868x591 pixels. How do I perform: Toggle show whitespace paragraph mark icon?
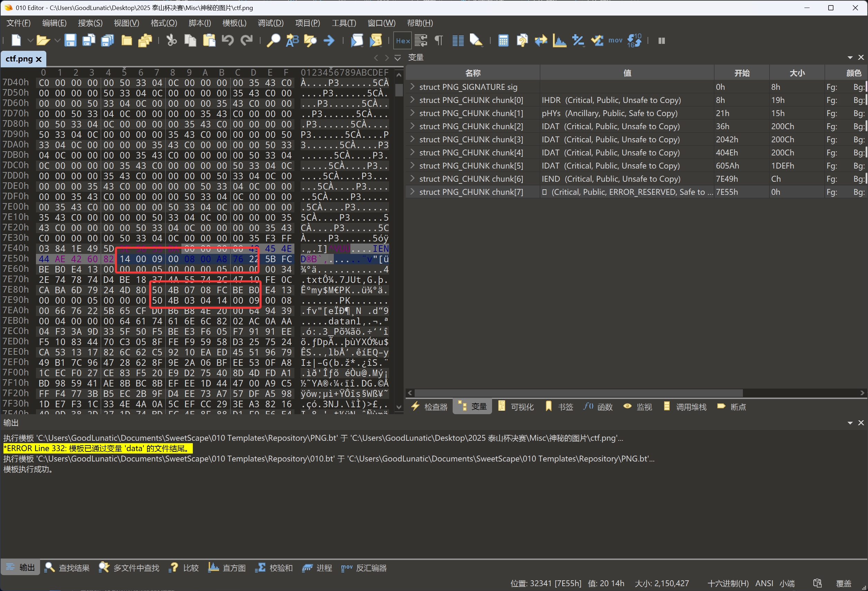coord(439,40)
